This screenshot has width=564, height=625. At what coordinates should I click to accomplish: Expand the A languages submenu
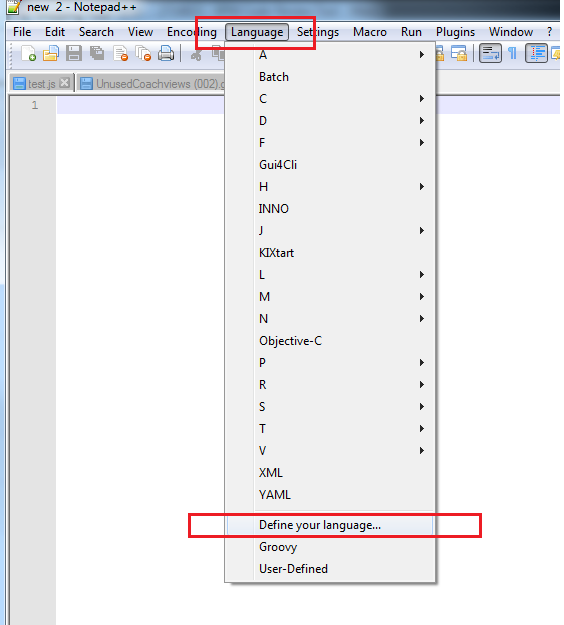pyautogui.click(x=330, y=55)
